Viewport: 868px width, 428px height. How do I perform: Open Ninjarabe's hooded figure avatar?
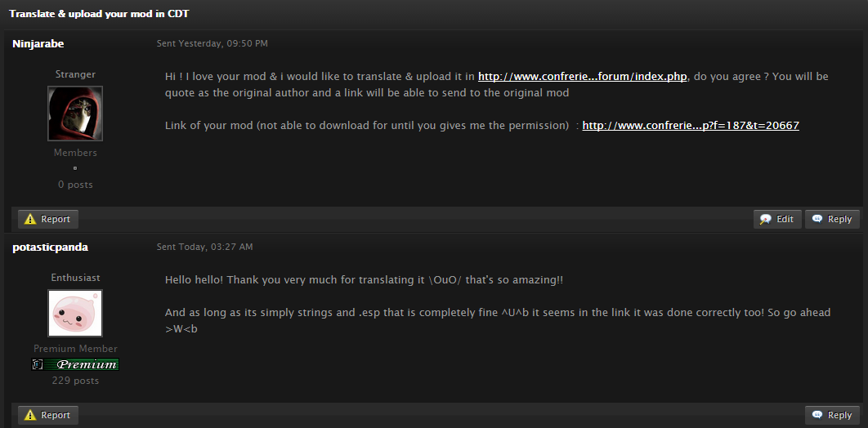coord(75,114)
